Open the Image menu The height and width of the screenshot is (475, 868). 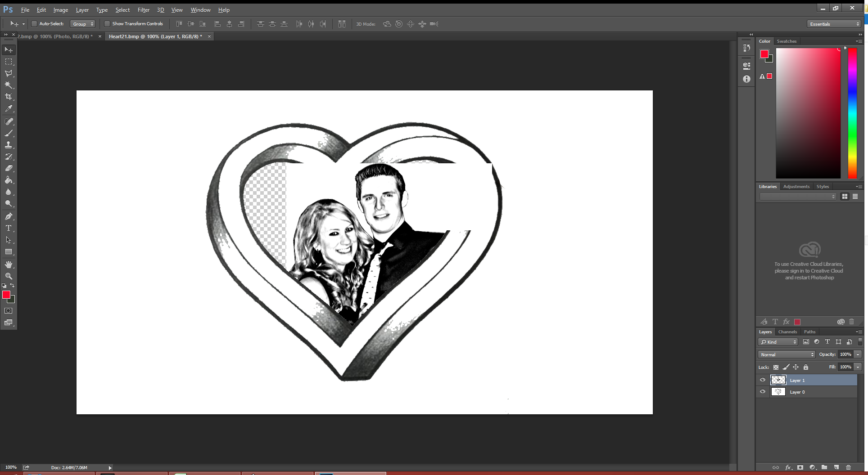click(61, 10)
